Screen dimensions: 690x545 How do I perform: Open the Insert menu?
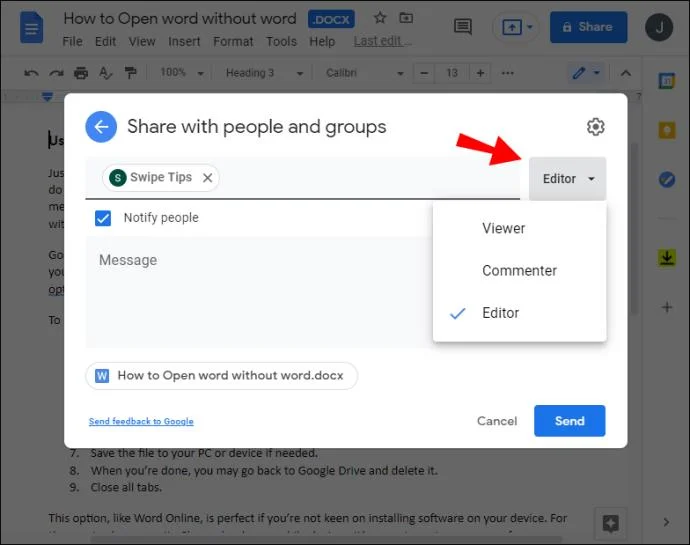tap(184, 41)
